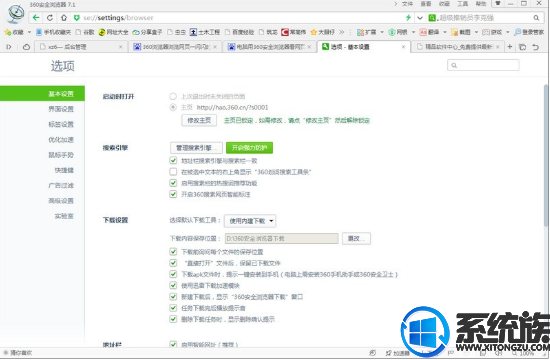Open the dropdown arrow next to 翻译
This screenshot has width=550, height=360.
tap(445, 32)
